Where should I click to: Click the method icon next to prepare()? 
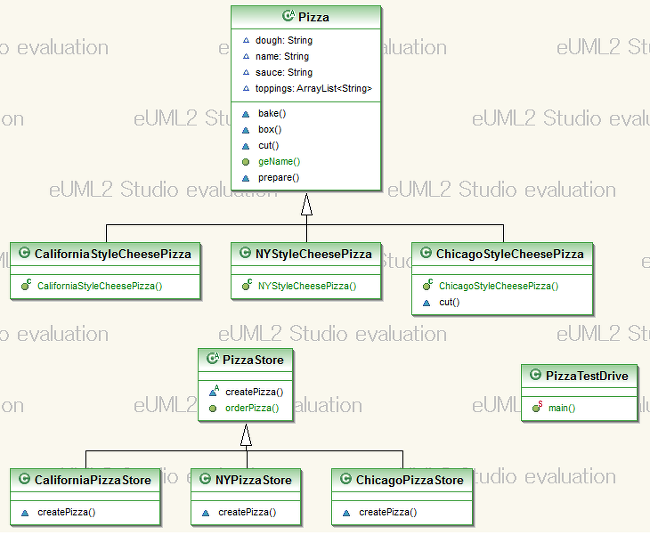[245, 178]
